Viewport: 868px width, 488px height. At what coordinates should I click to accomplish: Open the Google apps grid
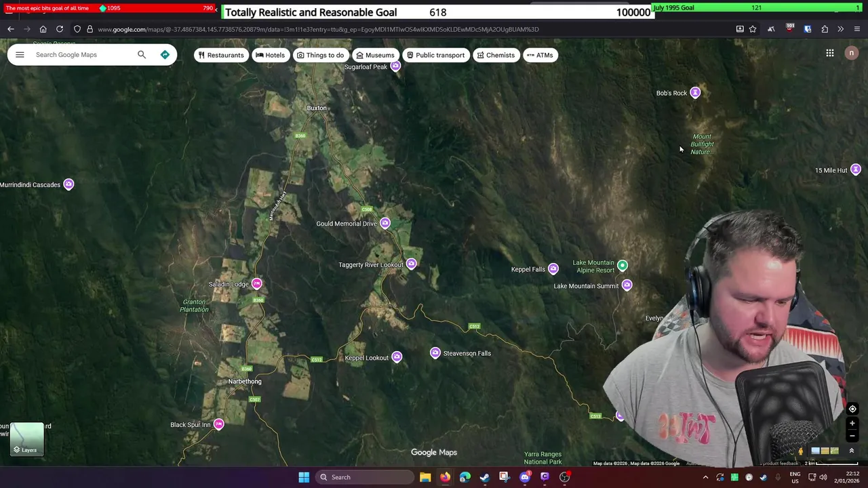830,53
